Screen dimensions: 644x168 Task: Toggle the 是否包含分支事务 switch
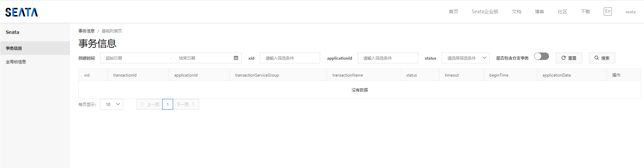pyautogui.click(x=541, y=56)
